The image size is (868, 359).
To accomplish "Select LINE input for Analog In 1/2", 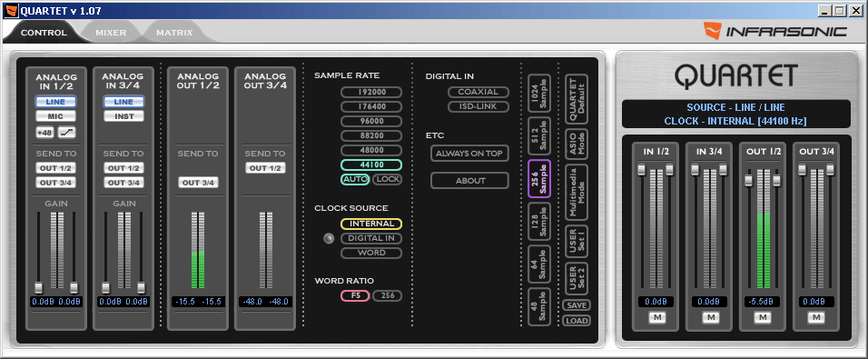I will click(x=56, y=102).
